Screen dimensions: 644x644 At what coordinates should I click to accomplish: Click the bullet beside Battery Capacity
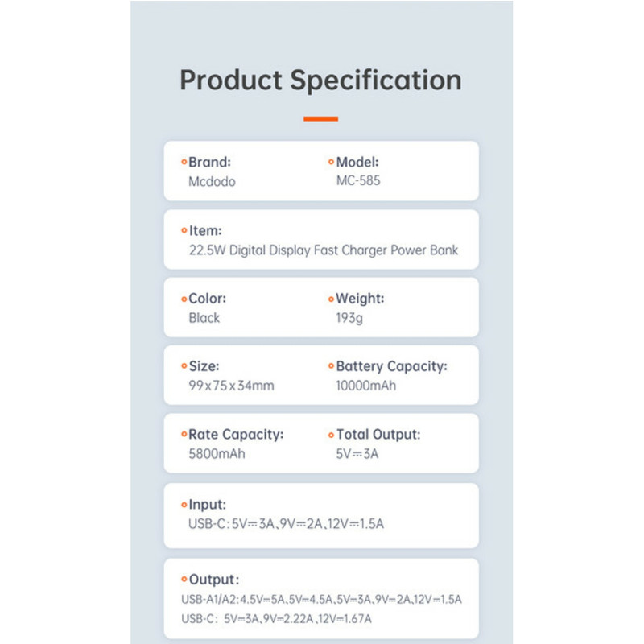tap(330, 366)
